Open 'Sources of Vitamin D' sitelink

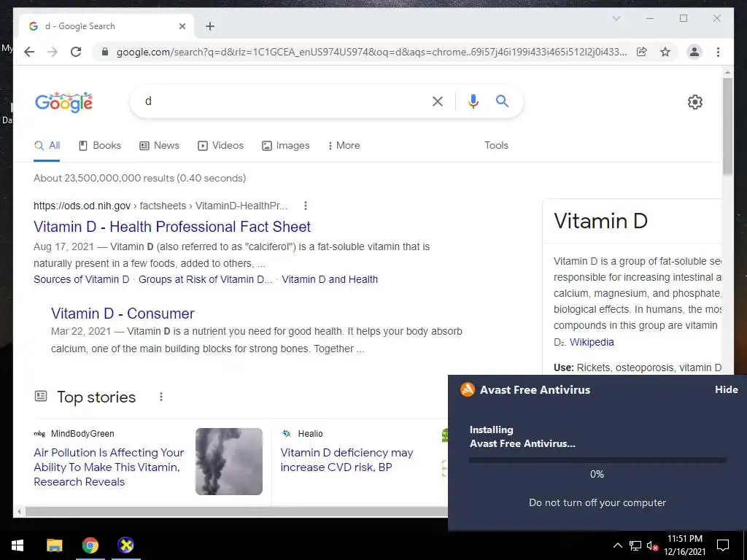82,279
